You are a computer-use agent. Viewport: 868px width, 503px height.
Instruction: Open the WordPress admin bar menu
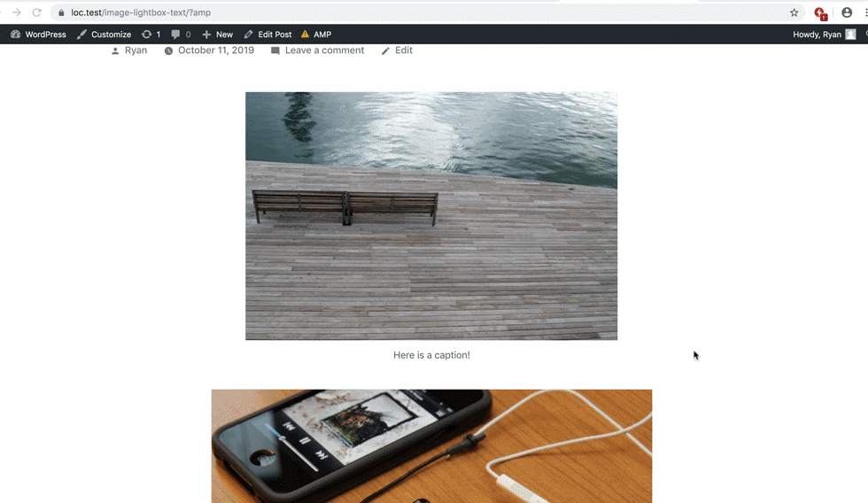click(38, 35)
